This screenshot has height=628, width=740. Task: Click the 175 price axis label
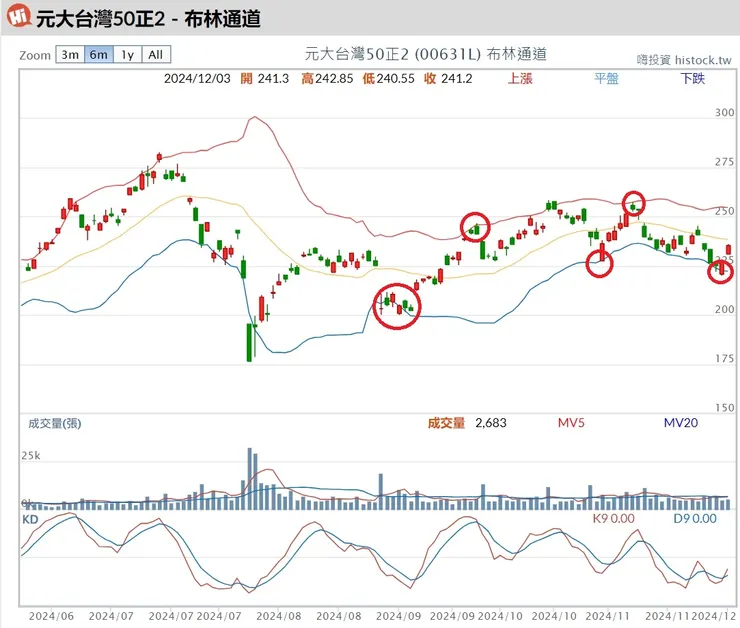click(x=724, y=359)
